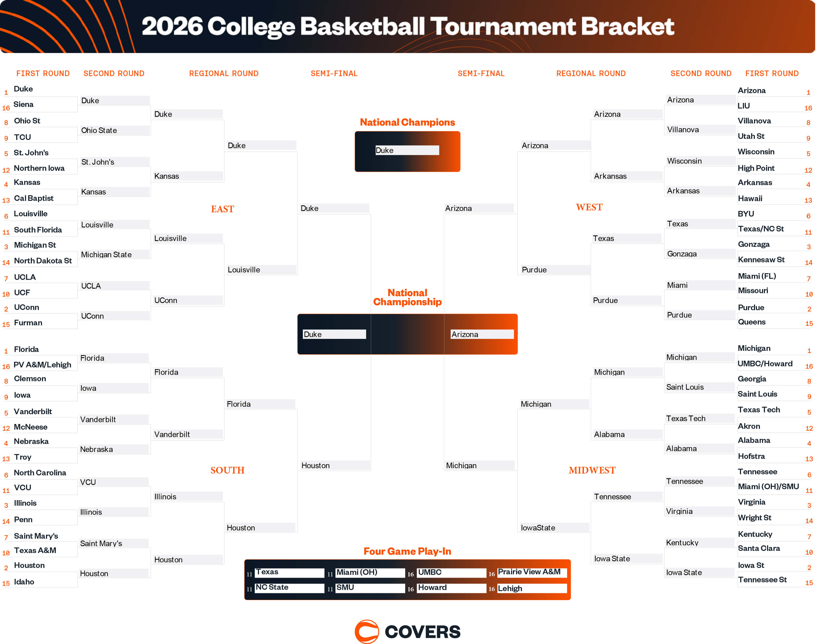
Task: Select the Lehigh play-in entry
Action: coord(532,589)
